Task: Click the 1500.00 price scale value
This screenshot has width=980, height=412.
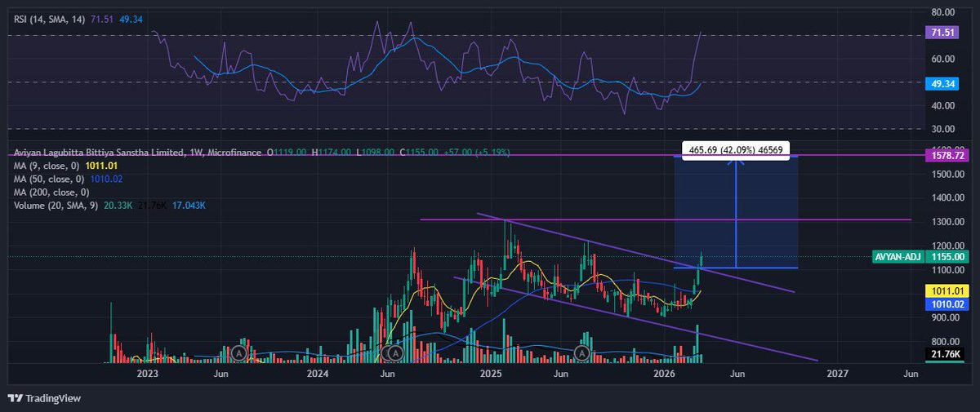Action: click(x=948, y=174)
